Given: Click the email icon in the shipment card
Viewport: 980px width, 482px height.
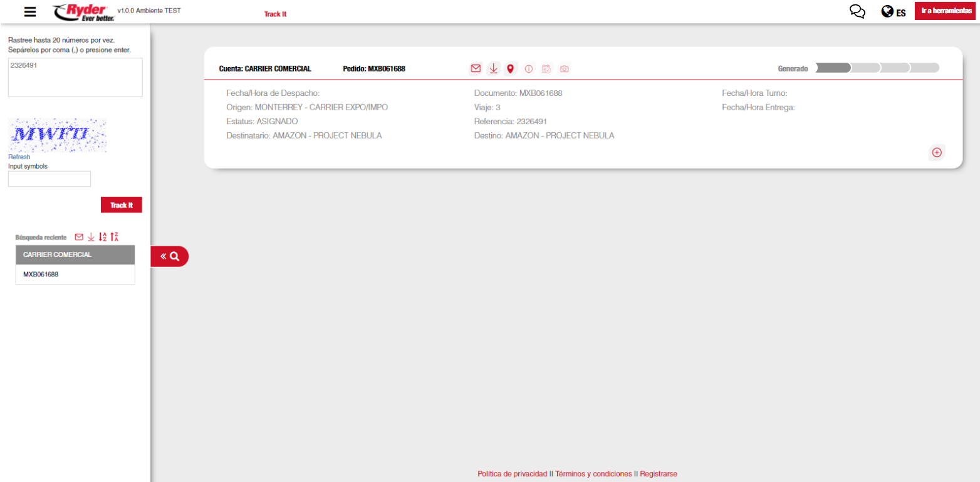Looking at the screenshot, I should point(476,69).
